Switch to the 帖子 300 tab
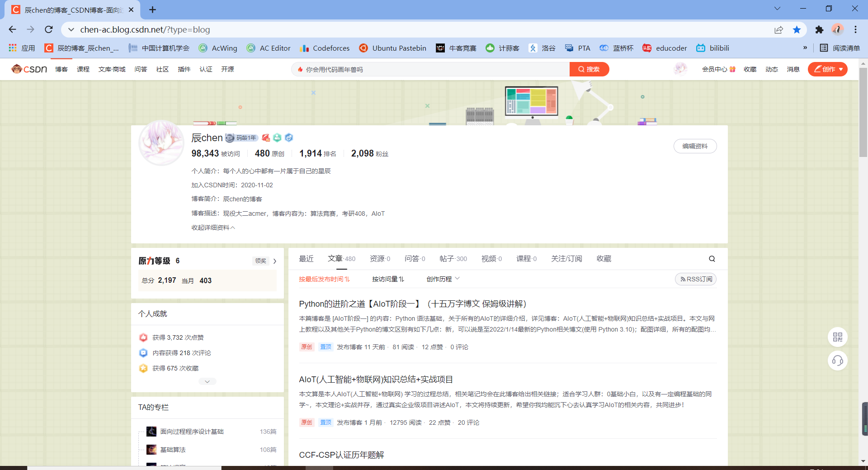 pos(453,259)
